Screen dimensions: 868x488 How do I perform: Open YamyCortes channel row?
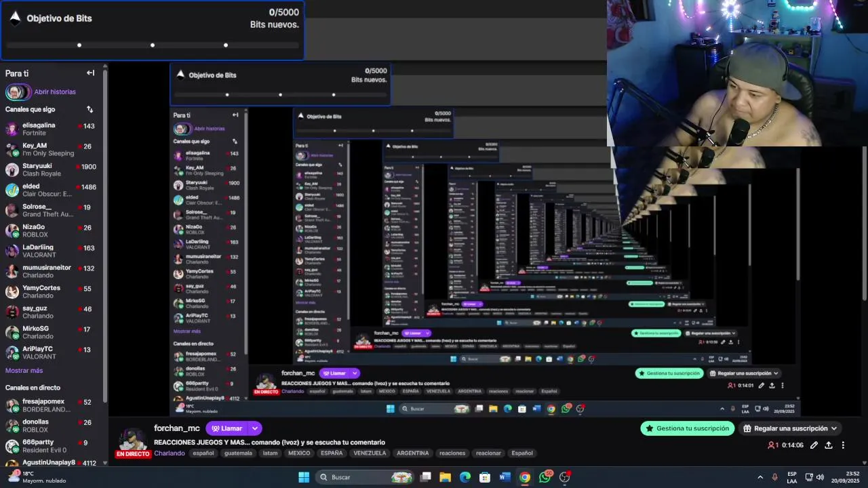point(52,291)
